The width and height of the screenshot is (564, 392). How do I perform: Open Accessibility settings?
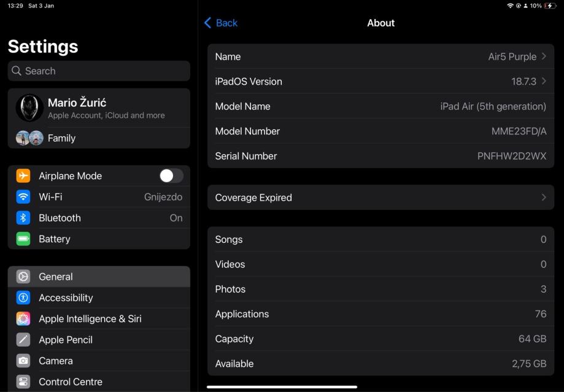99,298
